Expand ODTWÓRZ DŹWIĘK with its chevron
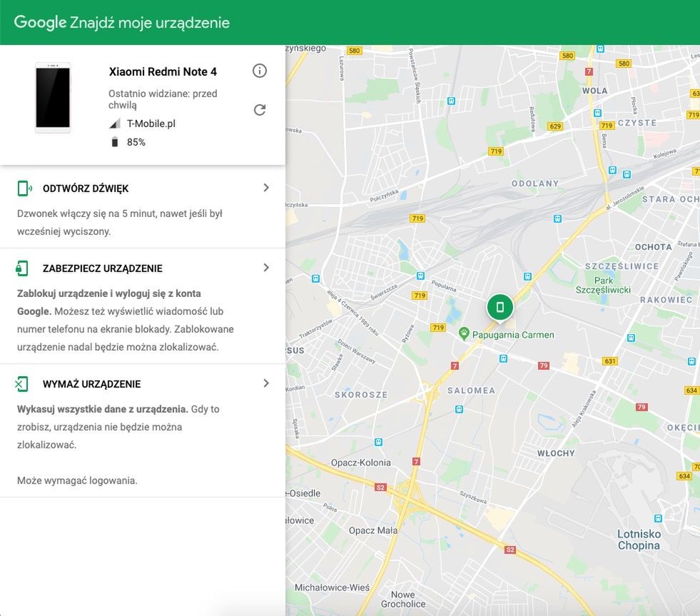 pos(266,188)
